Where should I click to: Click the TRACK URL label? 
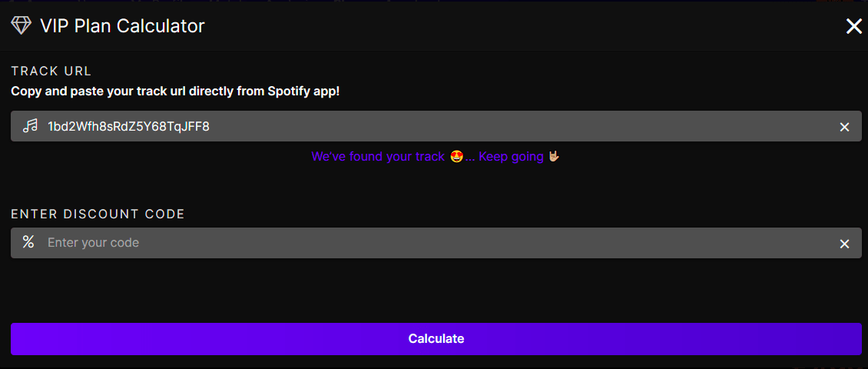[x=51, y=71]
